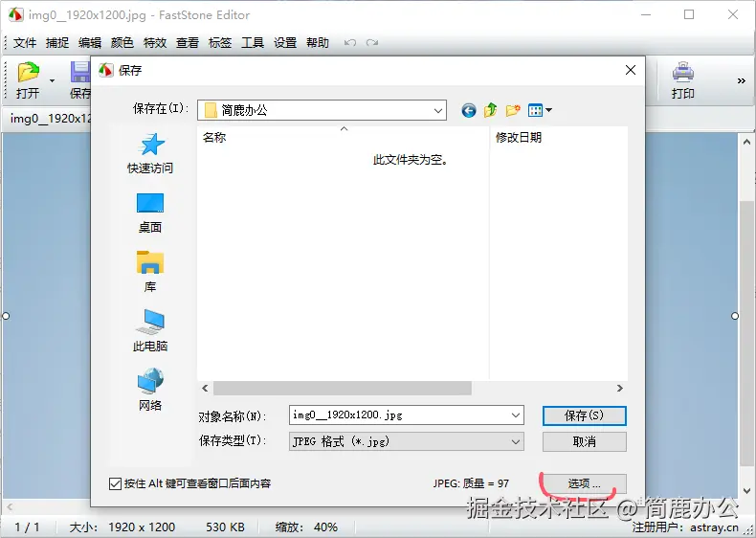Close the 保存 dialog
Screen dimensions: 756x538
[631, 70]
